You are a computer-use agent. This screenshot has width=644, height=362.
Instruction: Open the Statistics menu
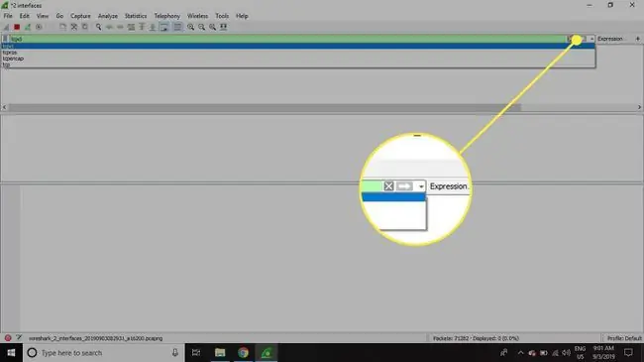point(136,16)
